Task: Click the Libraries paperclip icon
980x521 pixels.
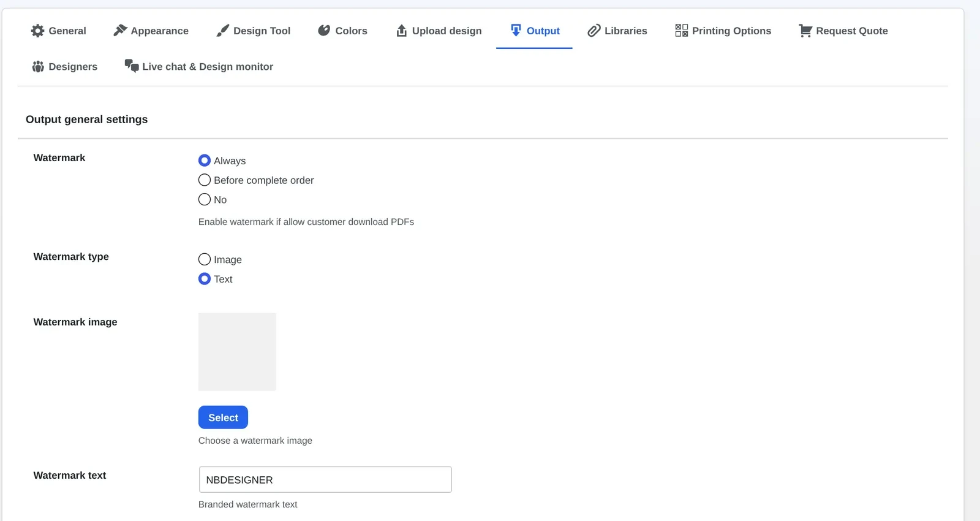Action: coord(594,31)
